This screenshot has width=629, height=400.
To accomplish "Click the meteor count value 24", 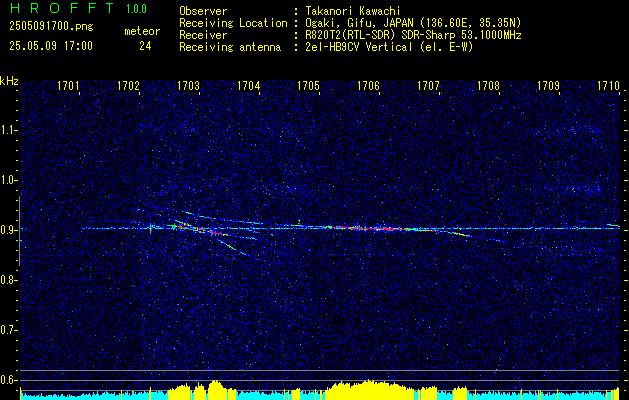I will pos(145,46).
